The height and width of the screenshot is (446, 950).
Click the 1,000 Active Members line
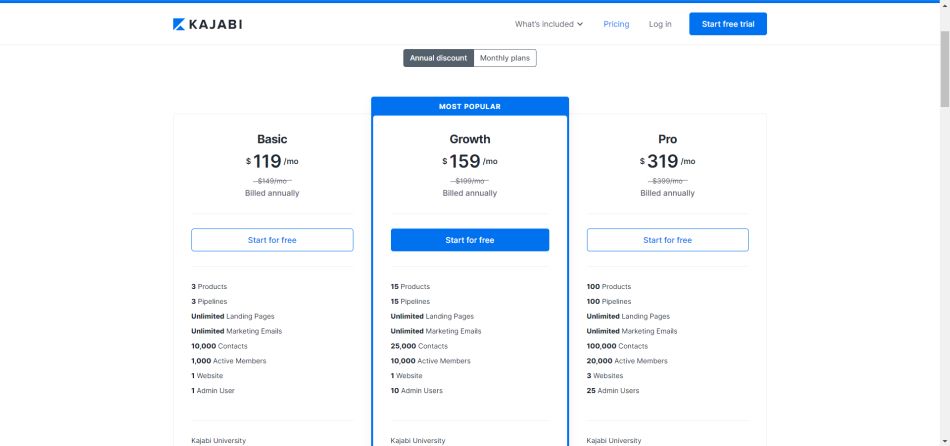(228, 361)
